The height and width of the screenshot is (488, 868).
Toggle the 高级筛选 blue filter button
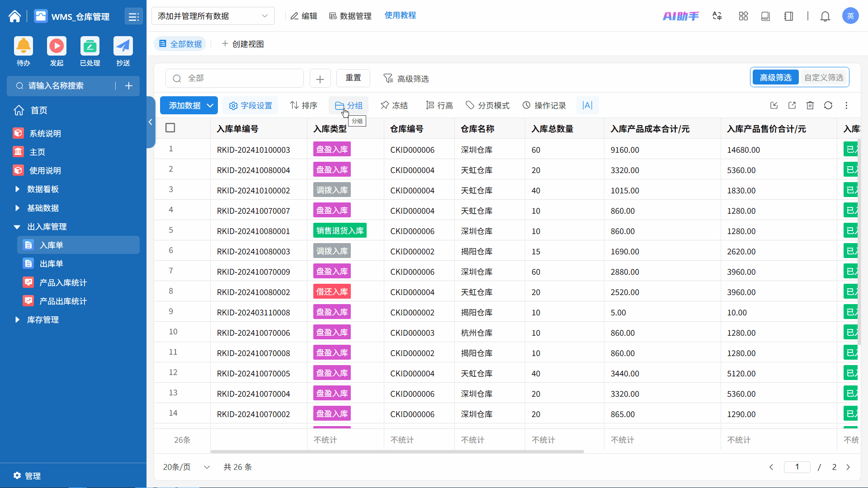(775, 77)
